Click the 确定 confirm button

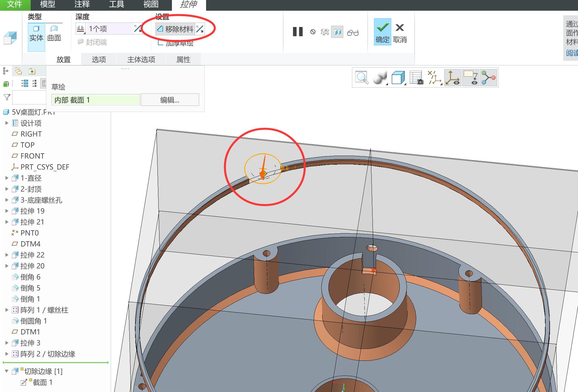pos(383,32)
